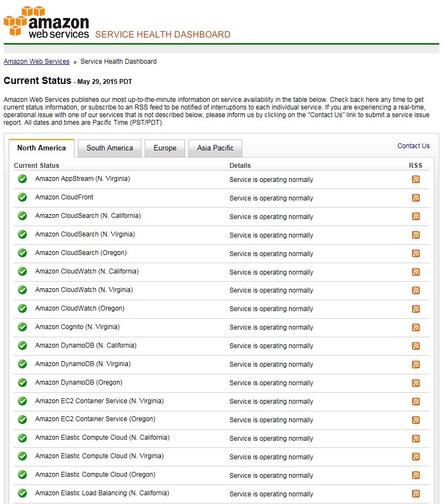
Task: Click Amazon Elastic Compute Cloud (Oregon) name
Action: point(95,475)
